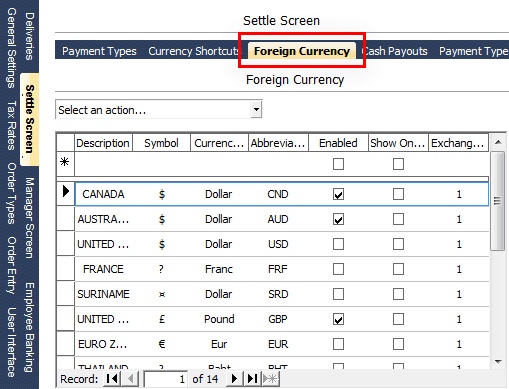The image size is (509, 389).
Task: Click the Exchange column header
Action: click(x=458, y=143)
